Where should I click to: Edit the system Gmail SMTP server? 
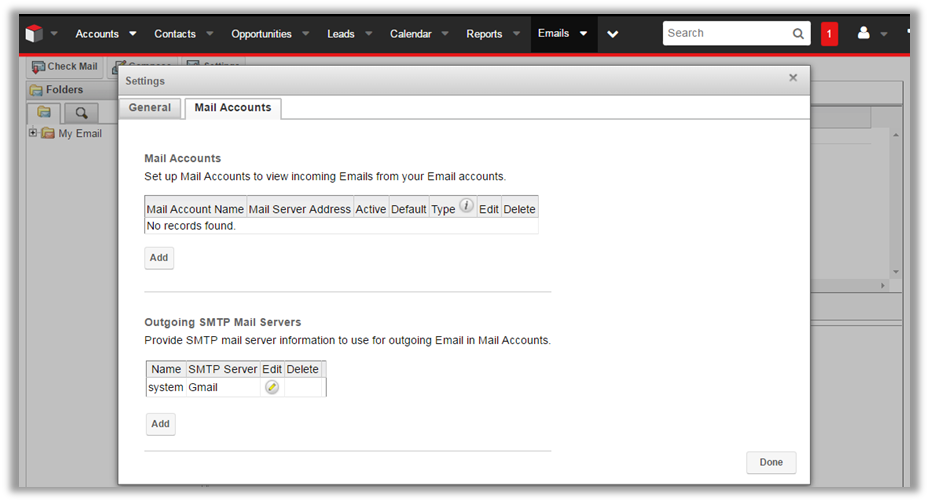[x=272, y=387]
